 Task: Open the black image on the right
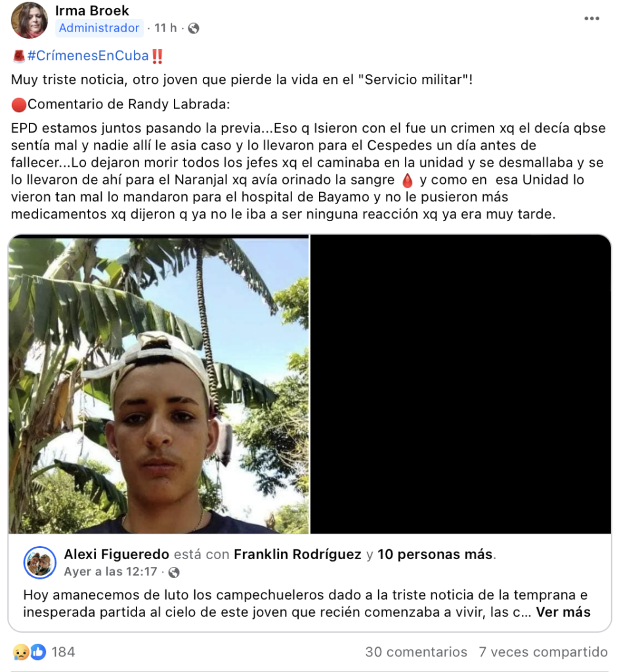pos(460,384)
